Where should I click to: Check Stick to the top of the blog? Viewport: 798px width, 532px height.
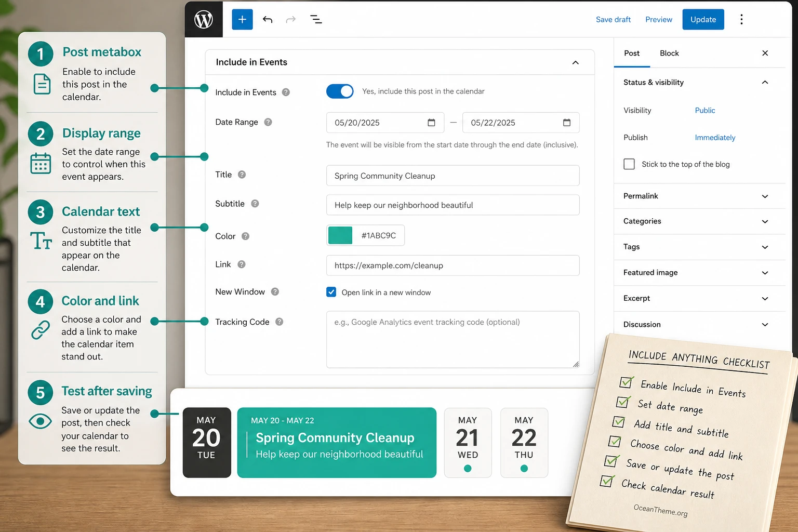[629, 164]
